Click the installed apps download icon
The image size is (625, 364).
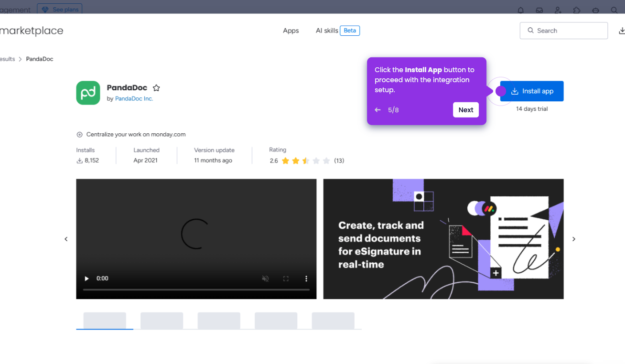pos(622,31)
